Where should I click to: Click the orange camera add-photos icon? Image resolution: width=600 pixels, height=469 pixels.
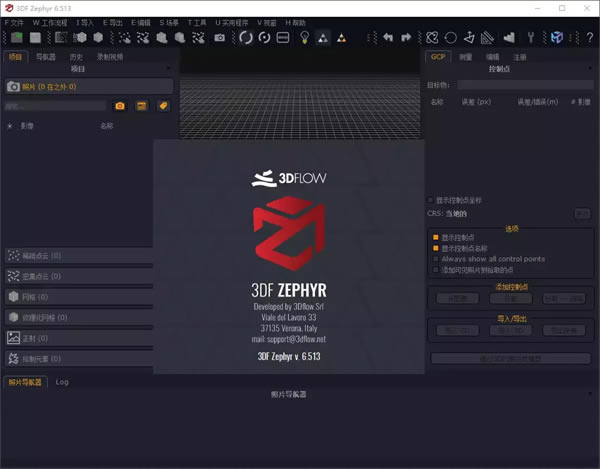pos(120,106)
